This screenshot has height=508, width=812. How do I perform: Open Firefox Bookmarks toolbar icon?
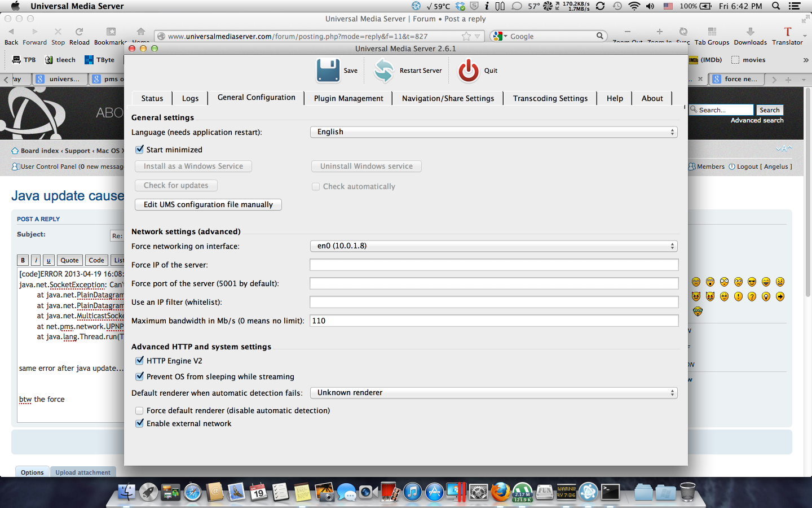click(x=111, y=32)
